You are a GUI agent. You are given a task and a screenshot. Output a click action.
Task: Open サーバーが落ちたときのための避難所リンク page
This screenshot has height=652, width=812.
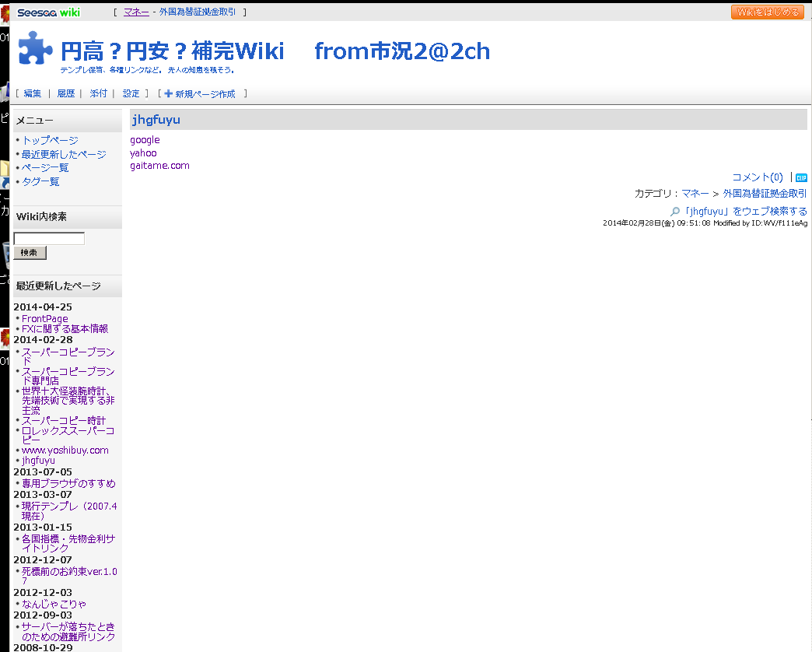click(x=68, y=632)
